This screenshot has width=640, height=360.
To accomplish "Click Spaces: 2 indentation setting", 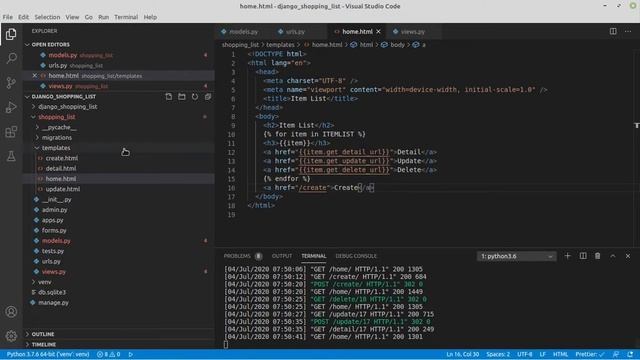I will coord(498,354).
